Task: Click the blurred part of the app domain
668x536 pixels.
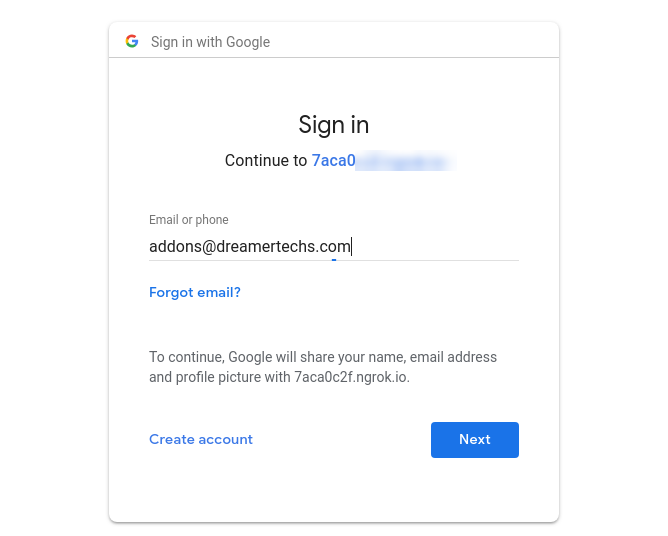Action: pyautogui.click(x=403, y=161)
